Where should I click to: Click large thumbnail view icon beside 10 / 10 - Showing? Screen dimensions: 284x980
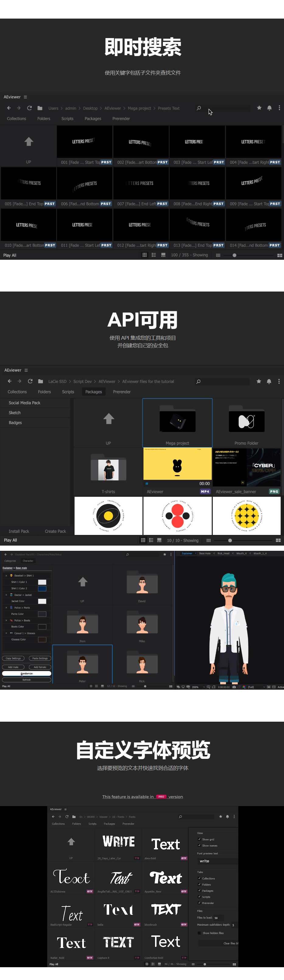click(159, 540)
